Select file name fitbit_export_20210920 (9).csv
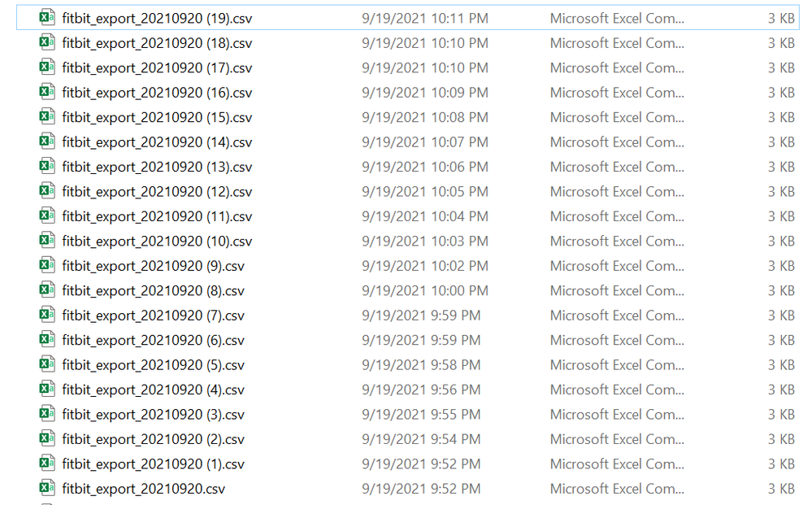 click(x=154, y=266)
